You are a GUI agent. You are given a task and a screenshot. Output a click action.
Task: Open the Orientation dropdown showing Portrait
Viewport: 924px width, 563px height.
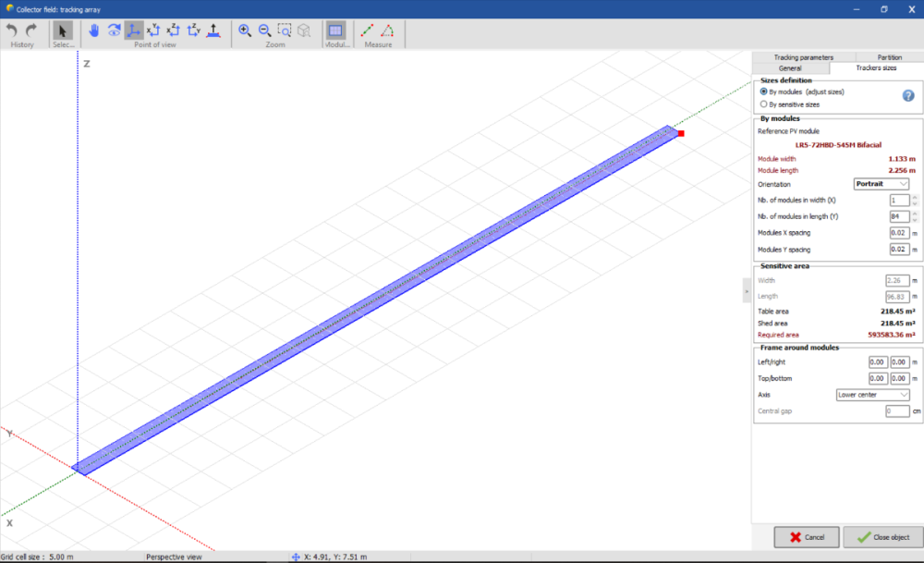point(881,184)
